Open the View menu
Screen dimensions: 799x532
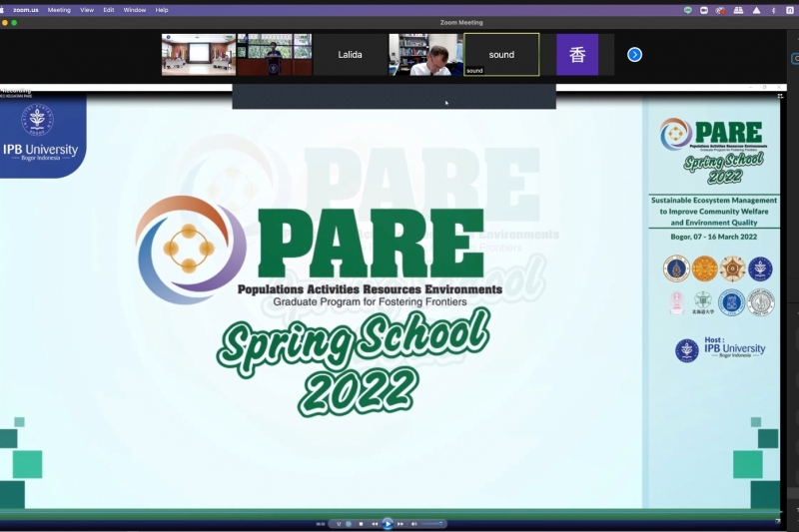point(87,10)
